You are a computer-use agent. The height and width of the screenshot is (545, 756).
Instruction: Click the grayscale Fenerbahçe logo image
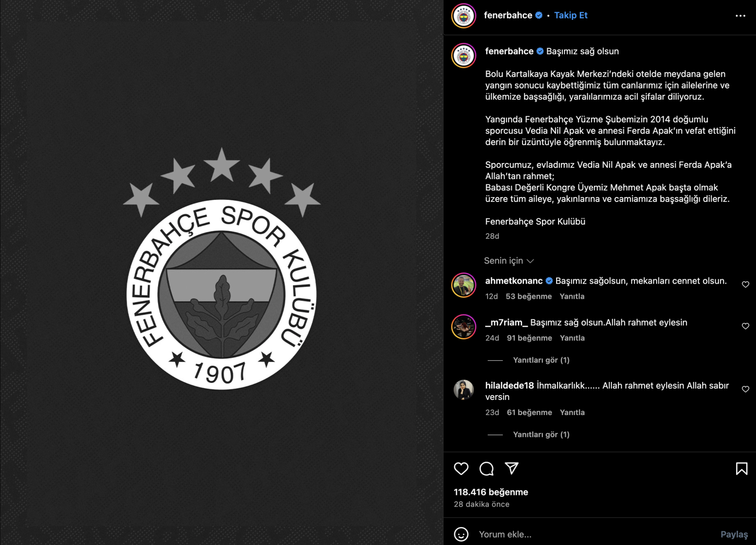[x=222, y=268]
